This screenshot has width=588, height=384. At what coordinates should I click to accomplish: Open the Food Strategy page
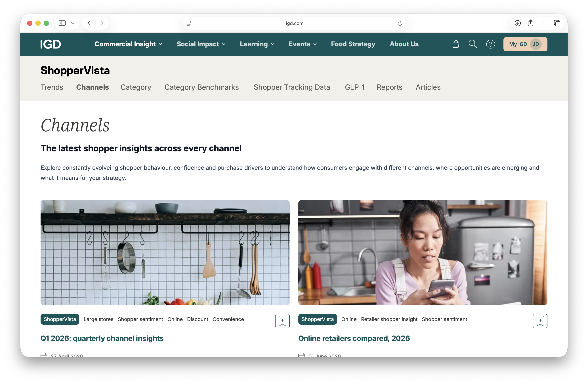(353, 44)
